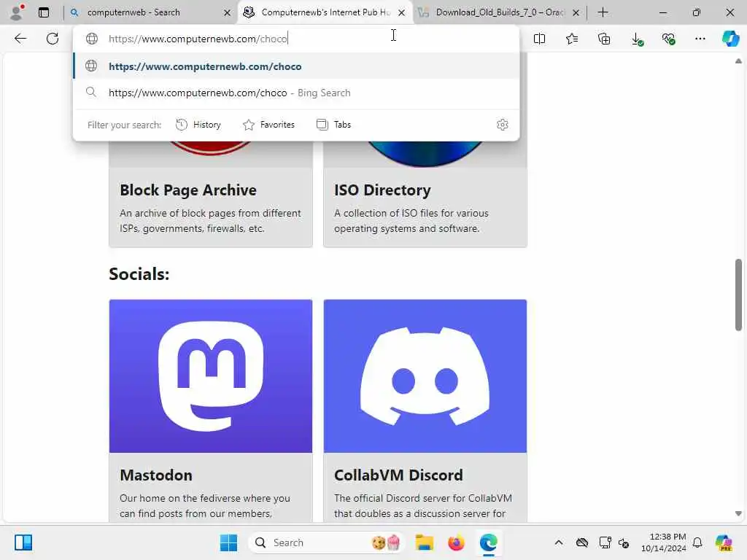Open the volume muted tray icon
This screenshot has height=560, width=747.
(624, 542)
